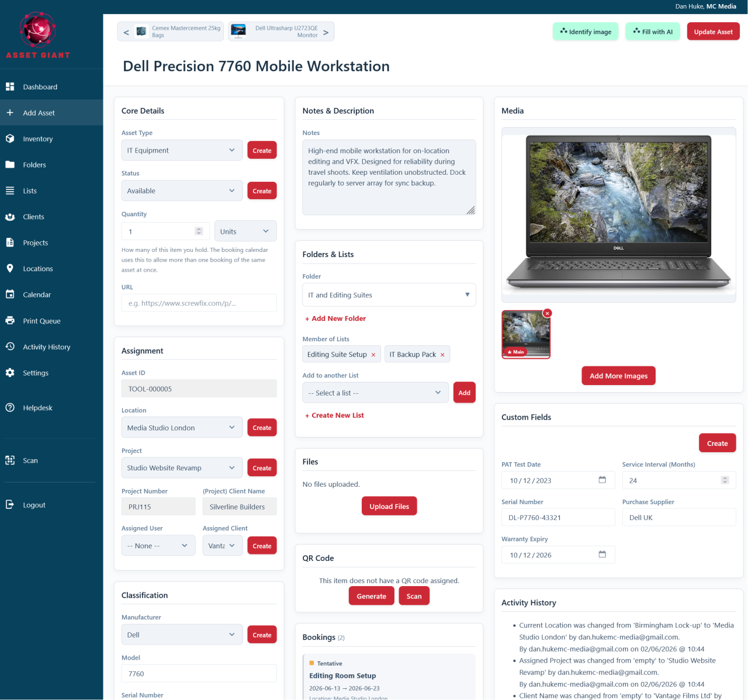Viewport: 748px width, 700px height.
Task: Open the Assigned Client dropdown
Action: 223,546
